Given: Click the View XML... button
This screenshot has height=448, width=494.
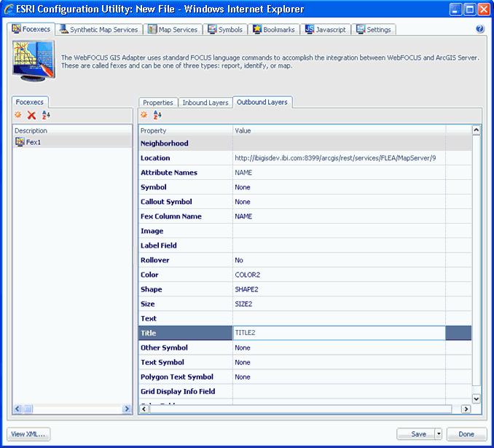Looking at the screenshot, I should (28, 434).
